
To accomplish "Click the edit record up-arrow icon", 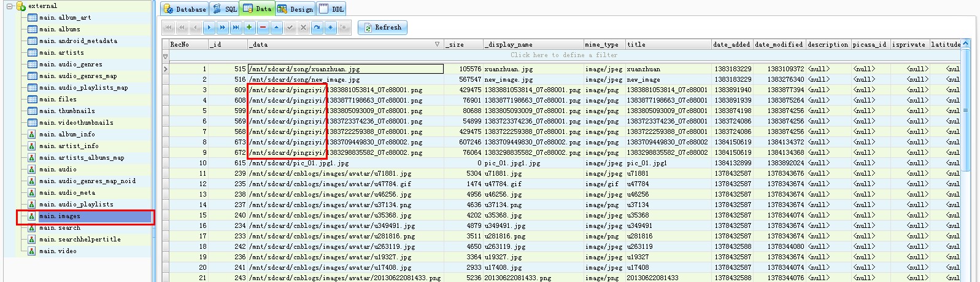I will 276,28.
